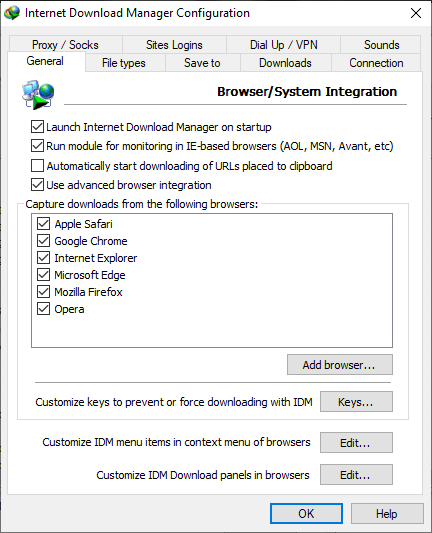Uncheck Use advanced browser integration
The width and height of the screenshot is (432, 533).
pyautogui.click(x=37, y=185)
